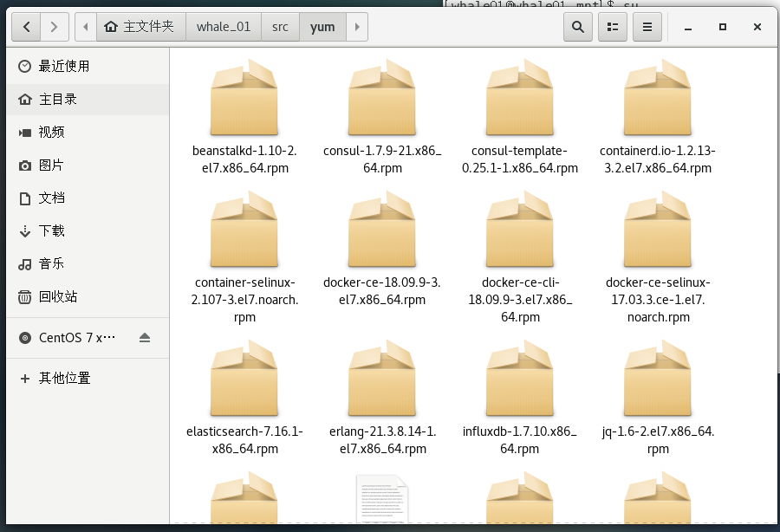Maximize the file manager window

point(723,27)
